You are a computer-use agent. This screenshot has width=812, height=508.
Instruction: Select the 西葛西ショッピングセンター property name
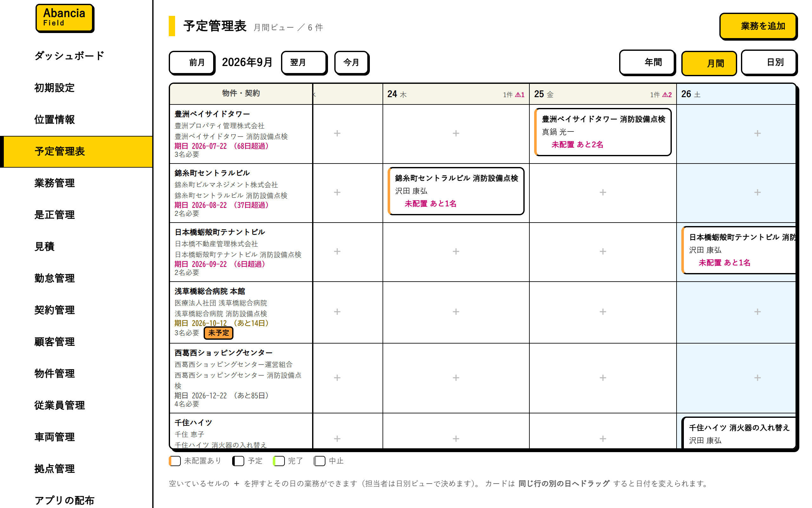click(224, 353)
